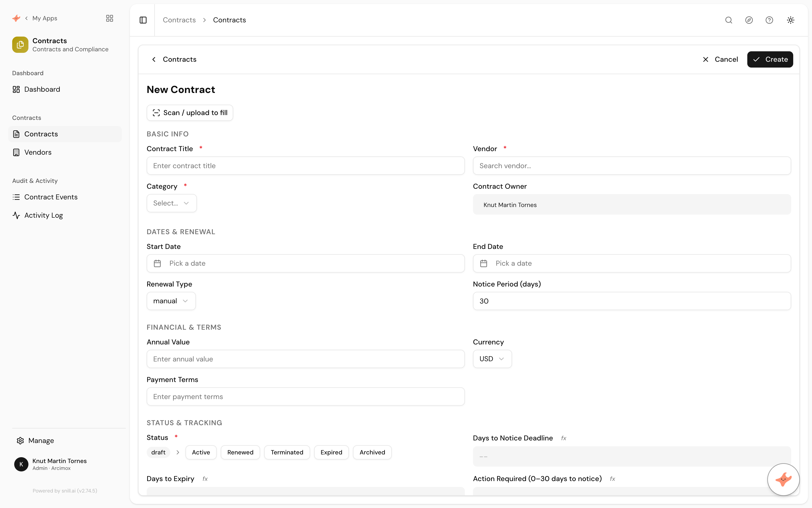Open help via the question mark icon
Viewport: 812px width, 508px height.
[769, 20]
